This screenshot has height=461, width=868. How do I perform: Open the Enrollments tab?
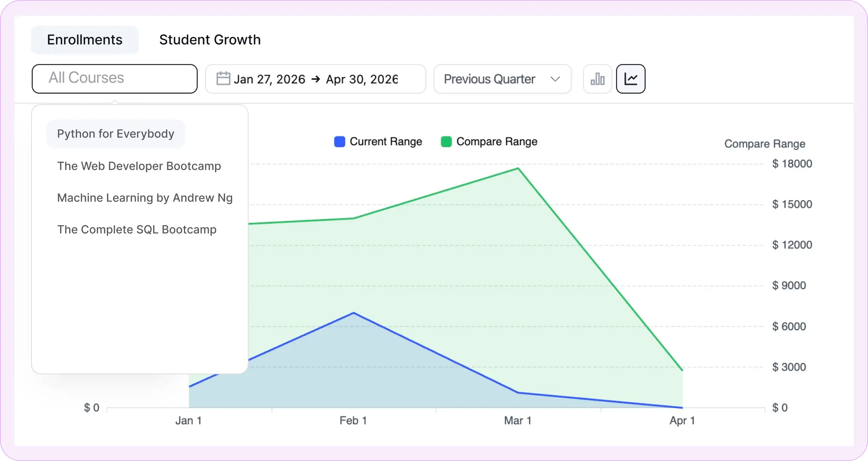tap(85, 40)
